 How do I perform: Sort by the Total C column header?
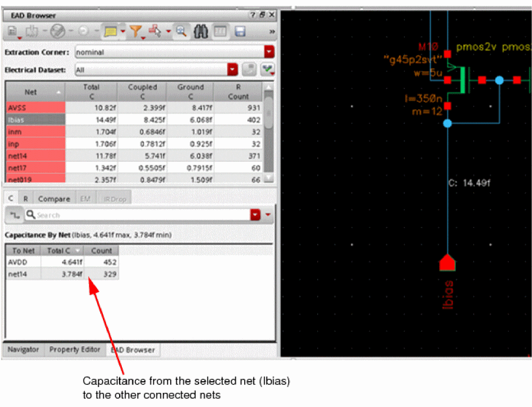pyautogui.click(x=91, y=92)
